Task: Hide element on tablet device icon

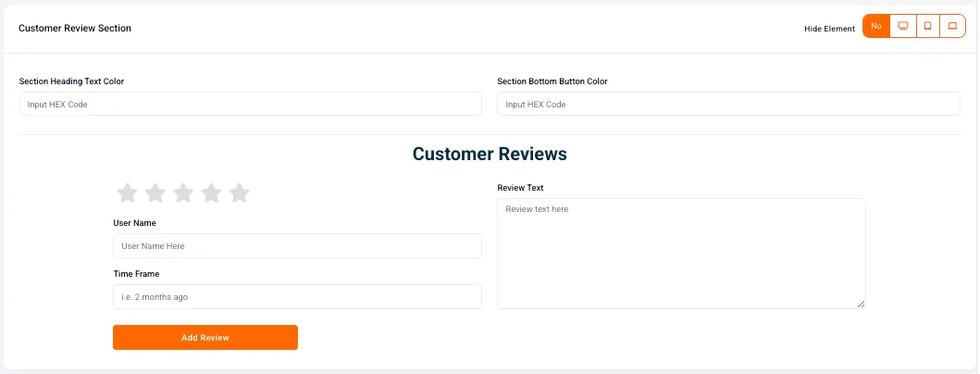Action: (x=927, y=26)
